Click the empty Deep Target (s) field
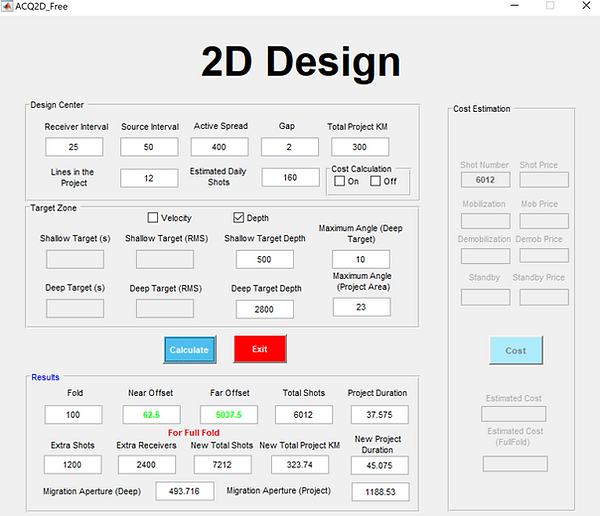 coord(75,309)
